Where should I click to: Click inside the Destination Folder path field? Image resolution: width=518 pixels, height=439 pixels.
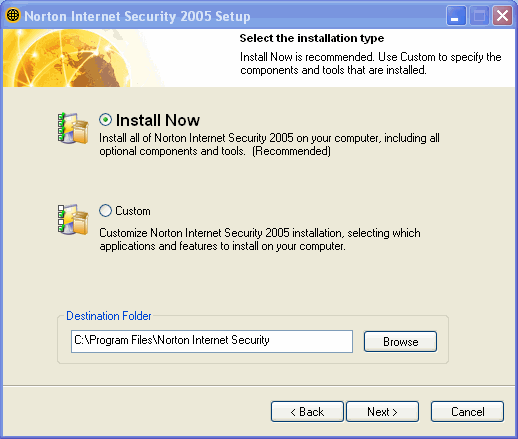[212, 341]
